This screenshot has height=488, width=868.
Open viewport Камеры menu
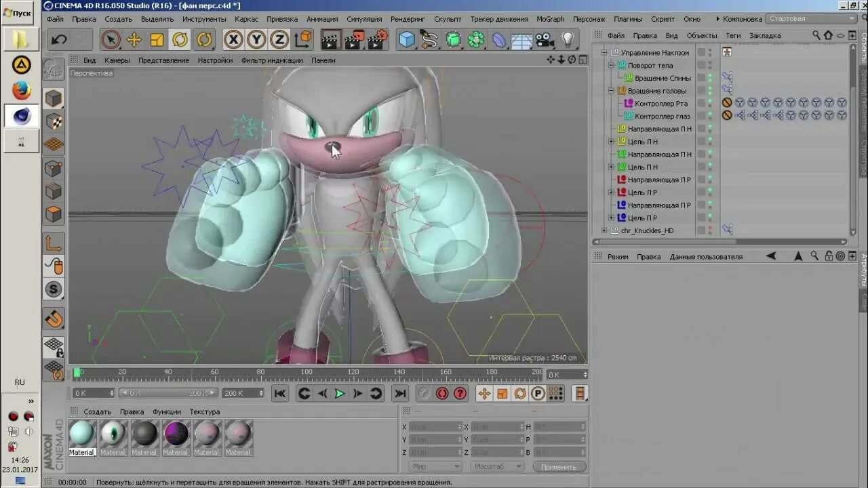(x=117, y=60)
